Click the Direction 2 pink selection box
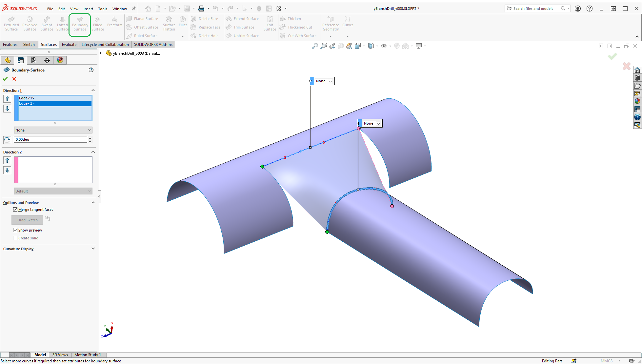The height and width of the screenshot is (364, 642). point(55,170)
